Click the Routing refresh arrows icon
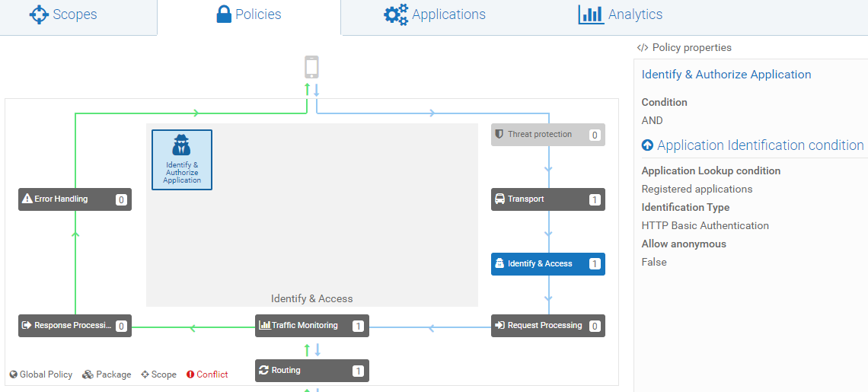 263,370
